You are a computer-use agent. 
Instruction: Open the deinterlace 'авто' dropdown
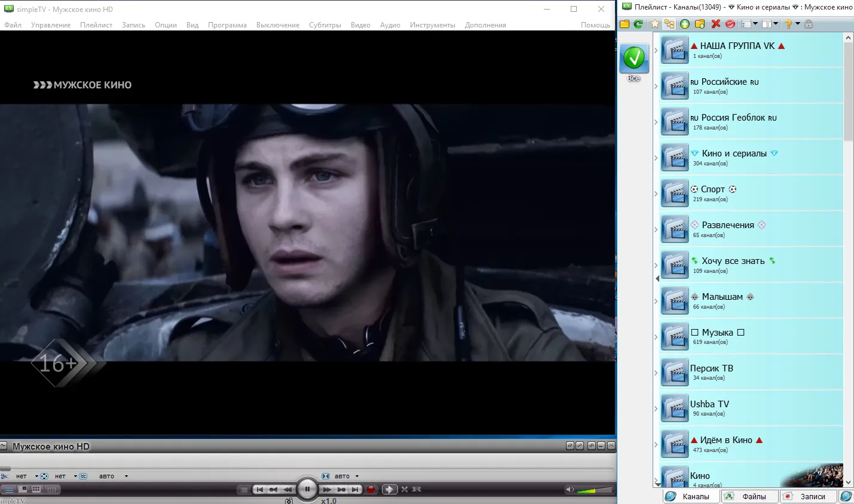[126, 477]
